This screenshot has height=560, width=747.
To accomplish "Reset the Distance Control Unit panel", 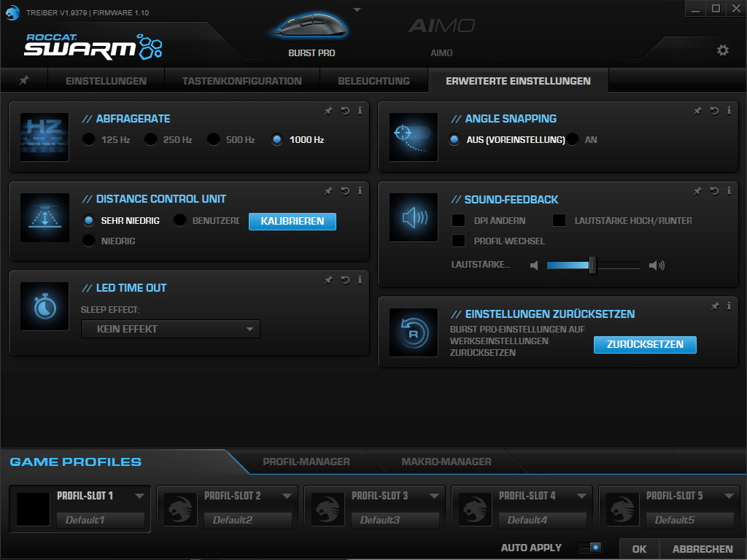I will point(345,191).
